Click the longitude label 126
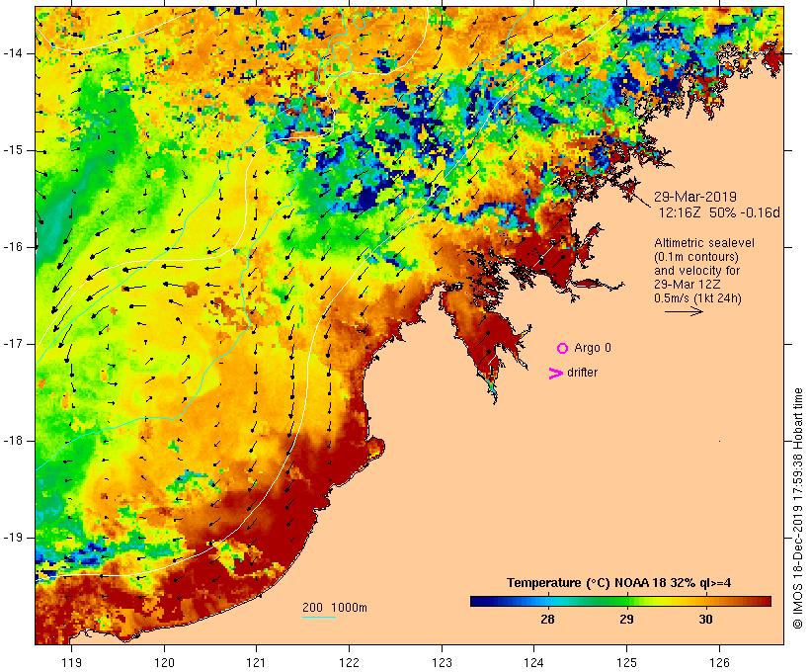810x672 pixels. click(x=719, y=662)
